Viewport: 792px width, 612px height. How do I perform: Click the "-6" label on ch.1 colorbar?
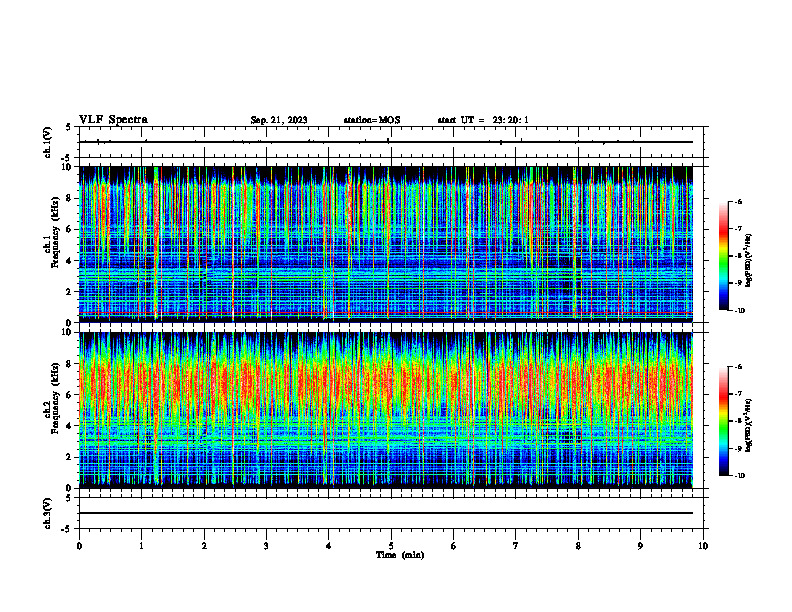pyautogui.click(x=738, y=202)
